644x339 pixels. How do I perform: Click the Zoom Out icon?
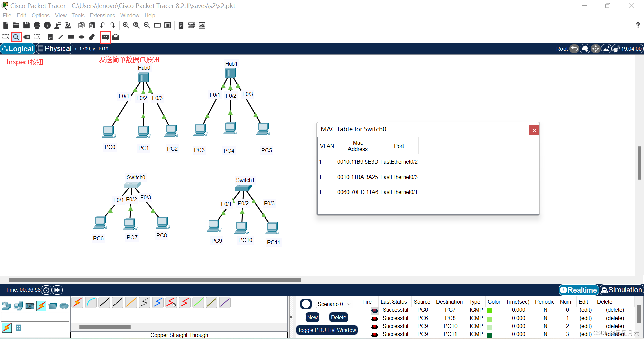coord(147,25)
